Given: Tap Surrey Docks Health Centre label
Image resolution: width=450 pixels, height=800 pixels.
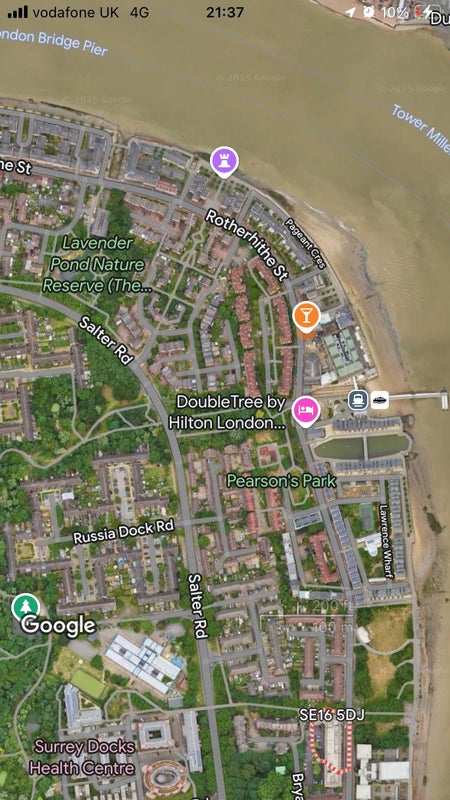Looking at the screenshot, I should click(82, 757).
